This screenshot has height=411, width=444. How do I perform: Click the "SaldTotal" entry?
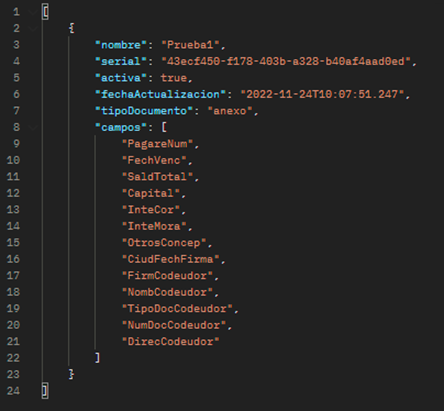click(x=157, y=177)
